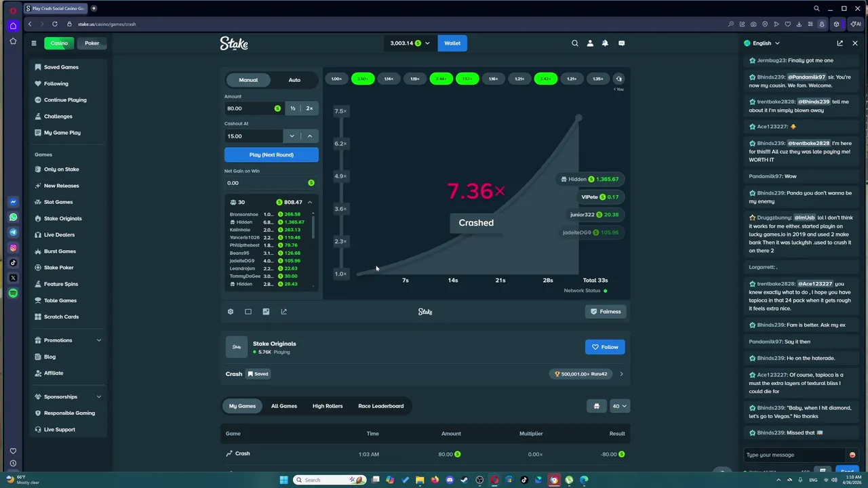
Task: Select the My Games tab
Action: pyautogui.click(x=242, y=406)
